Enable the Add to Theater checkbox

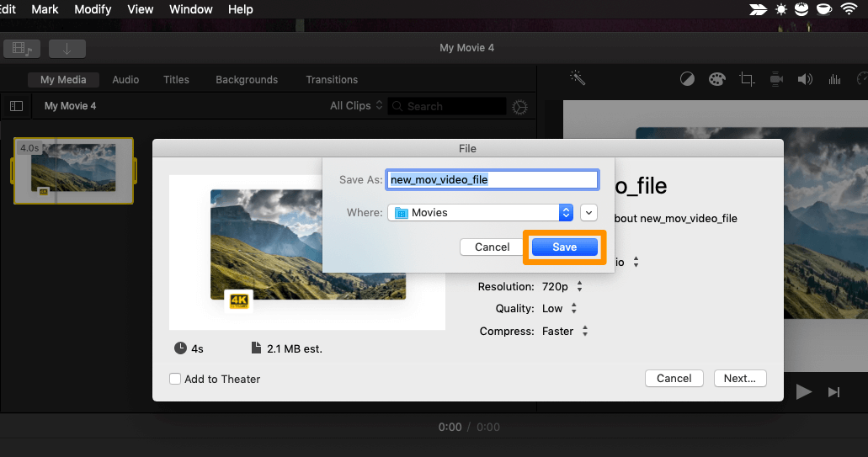[x=175, y=379]
